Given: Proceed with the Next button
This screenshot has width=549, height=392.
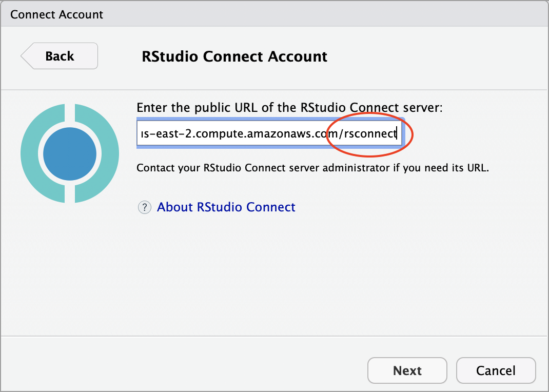Looking at the screenshot, I should click(x=407, y=370).
